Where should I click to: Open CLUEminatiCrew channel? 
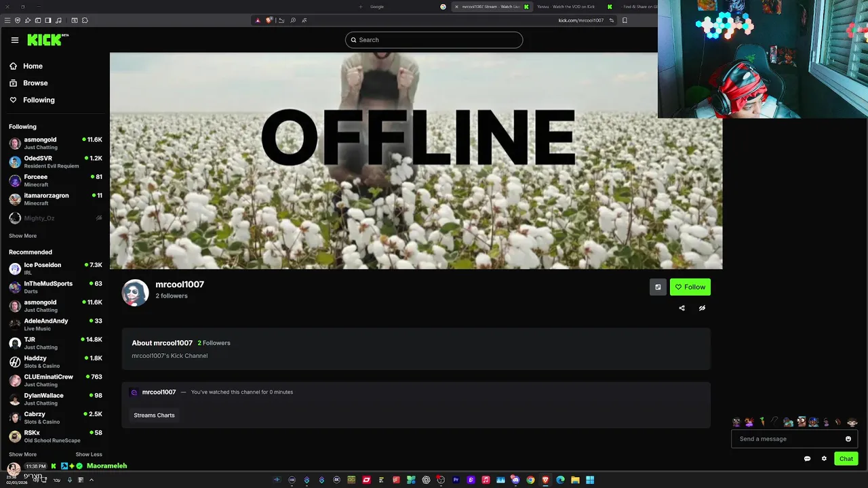pyautogui.click(x=55, y=380)
